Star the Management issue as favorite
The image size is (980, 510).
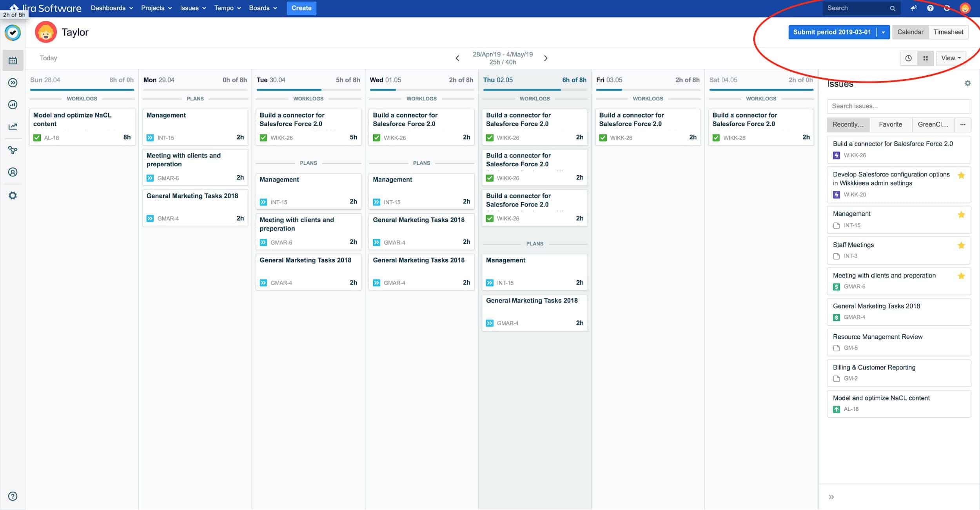click(961, 214)
